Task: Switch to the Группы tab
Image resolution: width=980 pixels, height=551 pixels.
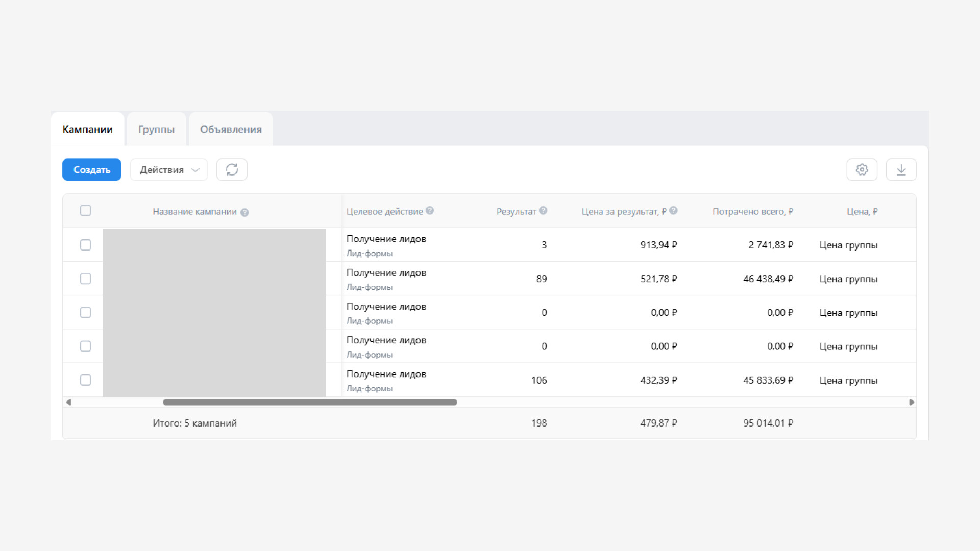Action: [x=156, y=129]
